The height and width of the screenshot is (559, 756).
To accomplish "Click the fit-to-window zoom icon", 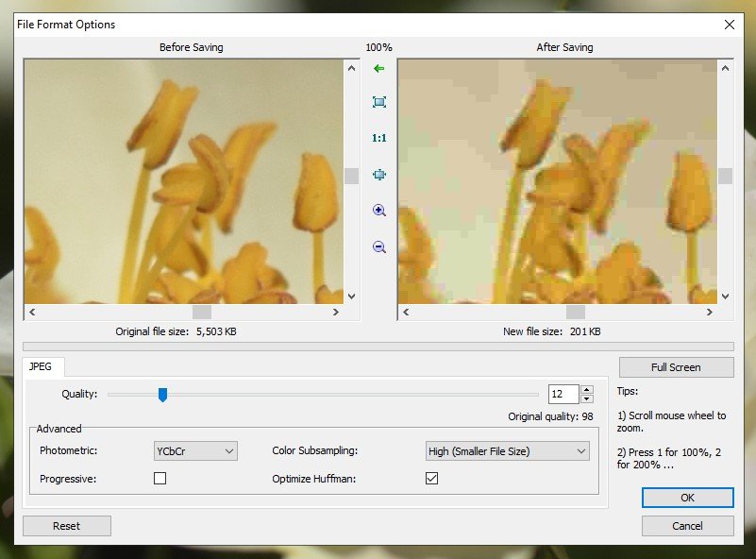I will point(379,102).
